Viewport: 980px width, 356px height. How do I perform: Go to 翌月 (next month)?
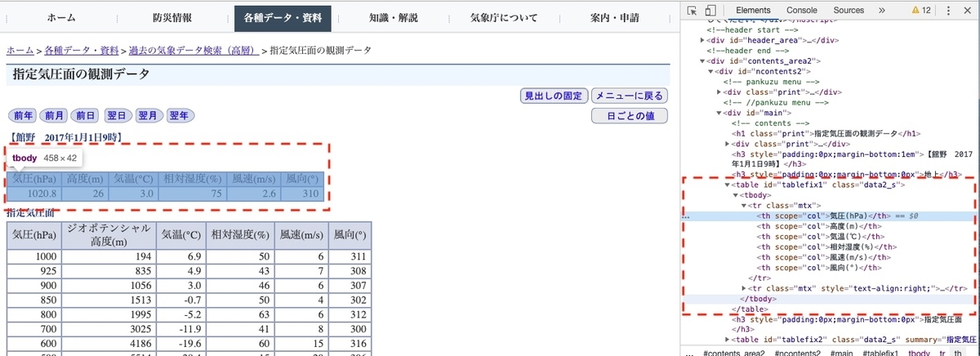pyautogui.click(x=149, y=116)
